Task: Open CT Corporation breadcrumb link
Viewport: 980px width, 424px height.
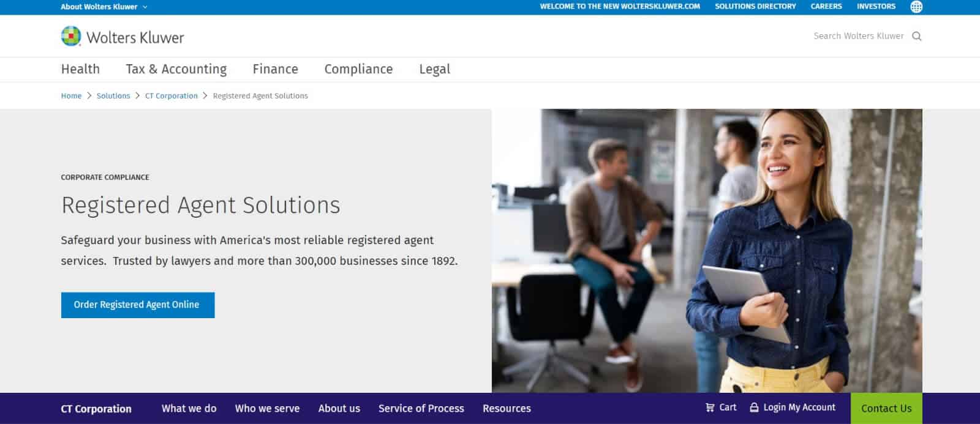Action: coord(171,96)
